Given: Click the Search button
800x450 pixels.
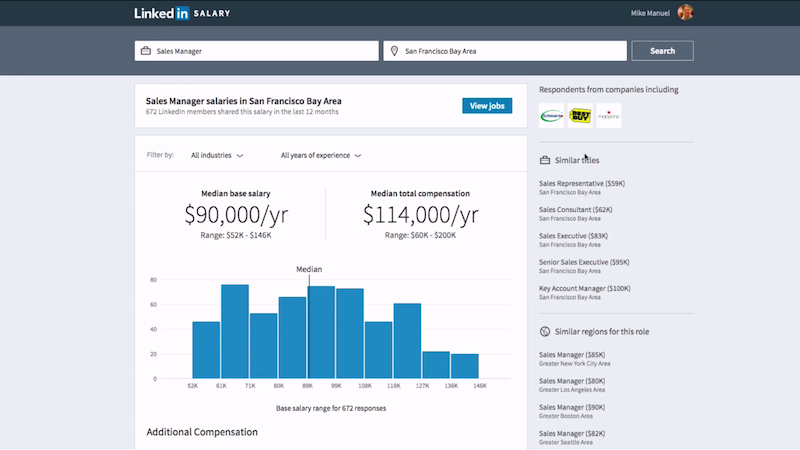Looking at the screenshot, I should pyautogui.click(x=662, y=51).
